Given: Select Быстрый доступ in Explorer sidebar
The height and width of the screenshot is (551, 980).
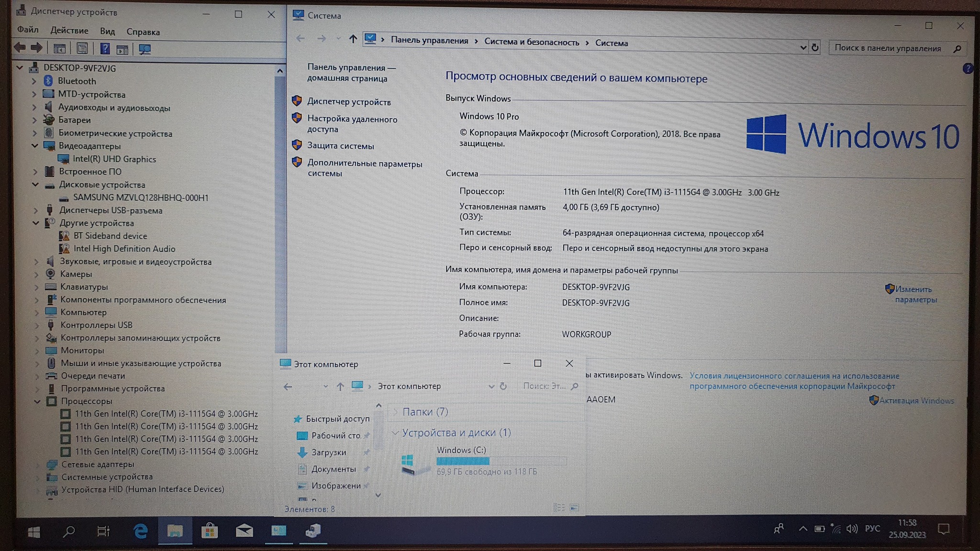Looking at the screenshot, I should 337,419.
